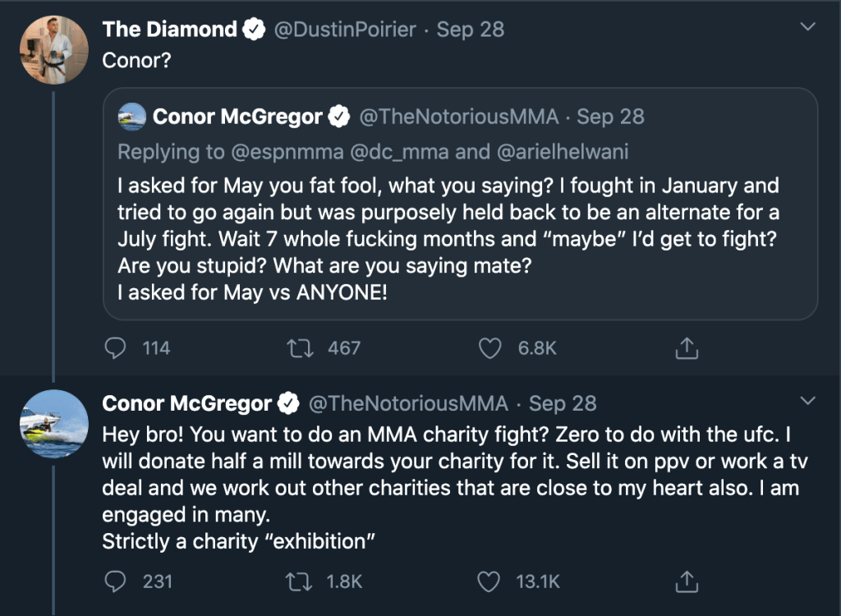Image resolution: width=841 pixels, height=616 pixels.
Task: Like Dustin Poirier's tweet with 6.8K likes
Action: point(490,348)
